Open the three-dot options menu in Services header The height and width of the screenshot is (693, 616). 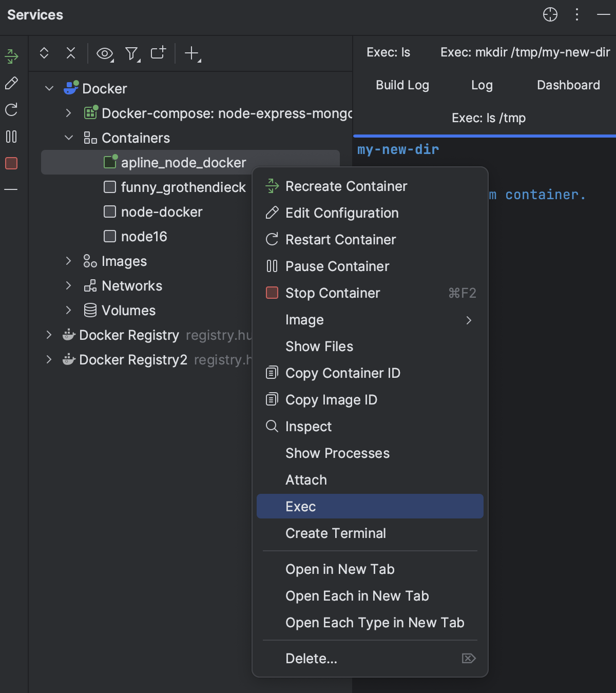(577, 14)
